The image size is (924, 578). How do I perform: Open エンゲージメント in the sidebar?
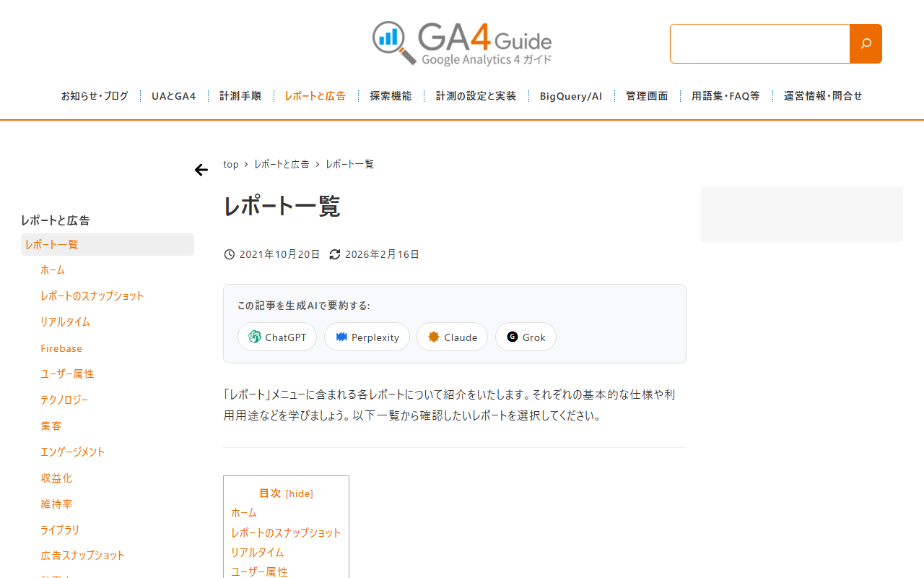(73, 452)
